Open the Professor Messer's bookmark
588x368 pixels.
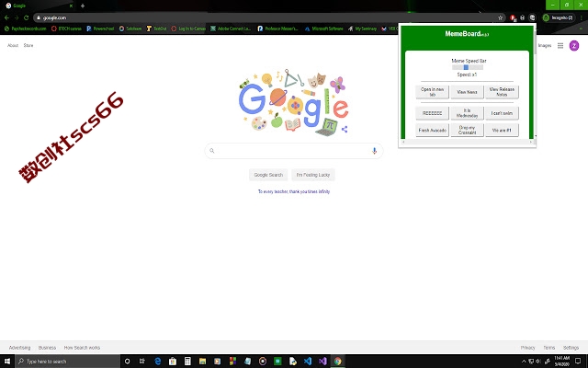277,29
